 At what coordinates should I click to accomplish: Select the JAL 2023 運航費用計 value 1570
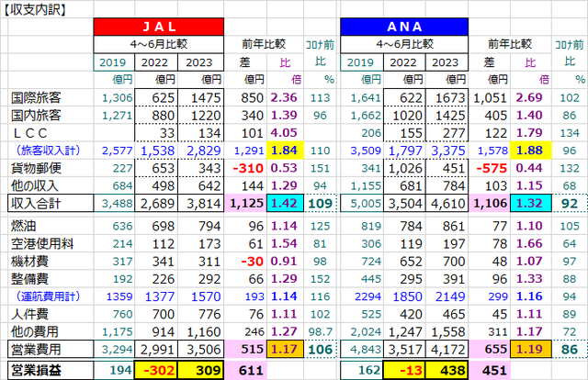coord(206,296)
